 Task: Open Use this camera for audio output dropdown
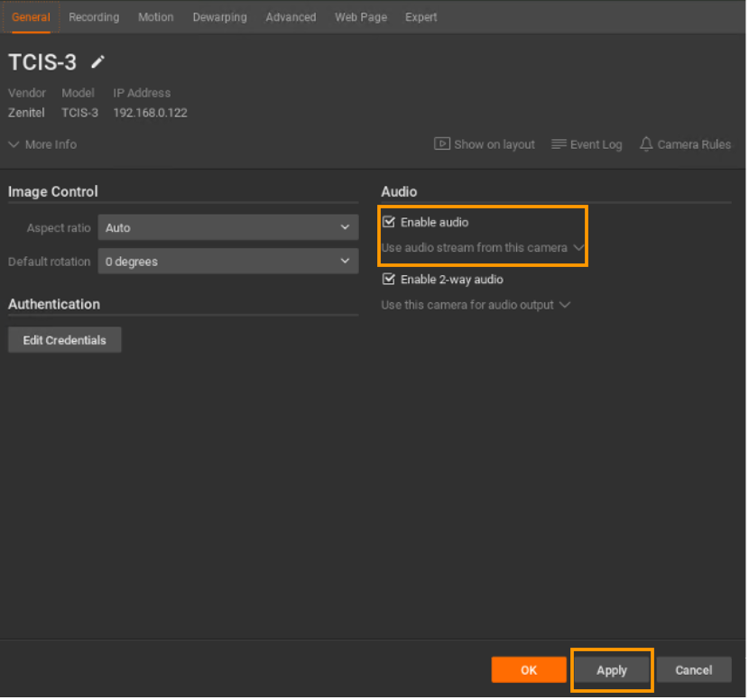pyautogui.click(x=476, y=305)
